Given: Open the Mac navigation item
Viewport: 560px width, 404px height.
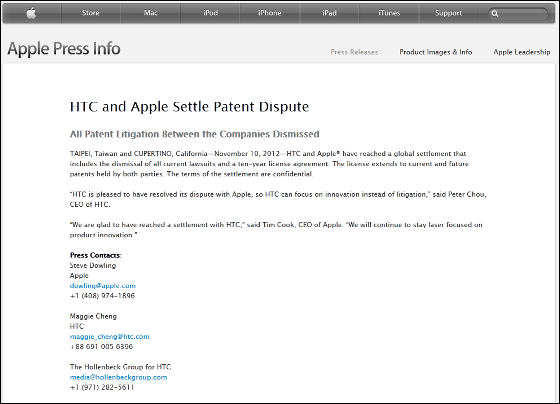Looking at the screenshot, I should 150,13.
